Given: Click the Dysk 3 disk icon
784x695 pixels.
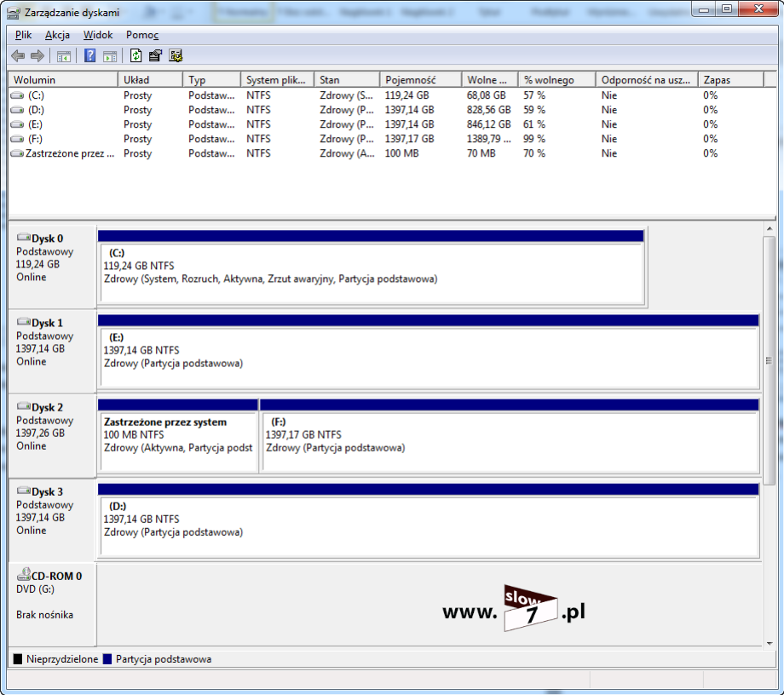Looking at the screenshot, I should (x=24, y=491).
